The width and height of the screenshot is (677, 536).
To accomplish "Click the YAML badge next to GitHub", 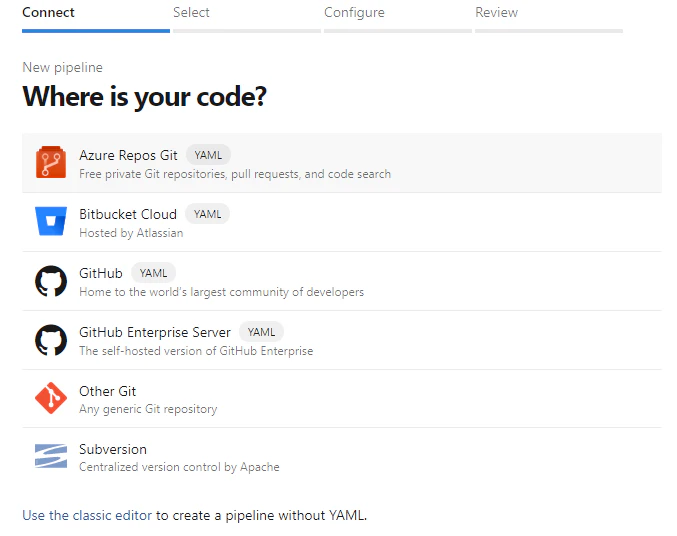I will click(x=153, y=273).
